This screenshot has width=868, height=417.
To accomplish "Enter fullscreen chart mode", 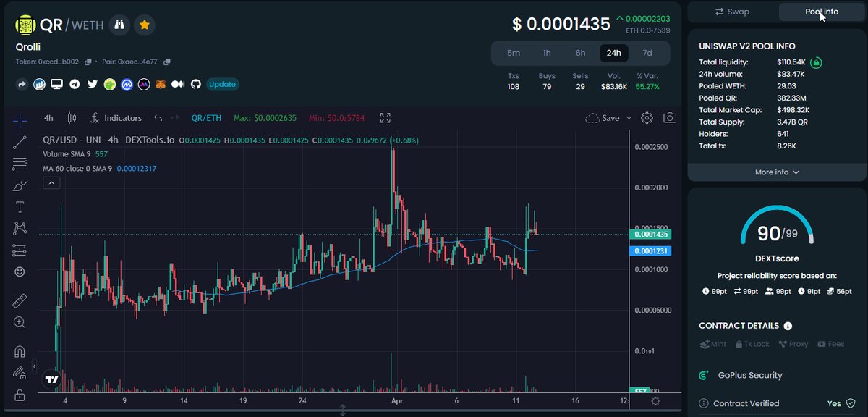I will tap(386, 117).
